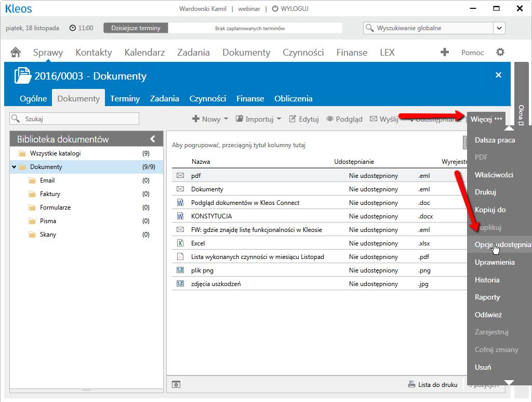
Task: Select the Excel document row name
Action: point(198,243)
